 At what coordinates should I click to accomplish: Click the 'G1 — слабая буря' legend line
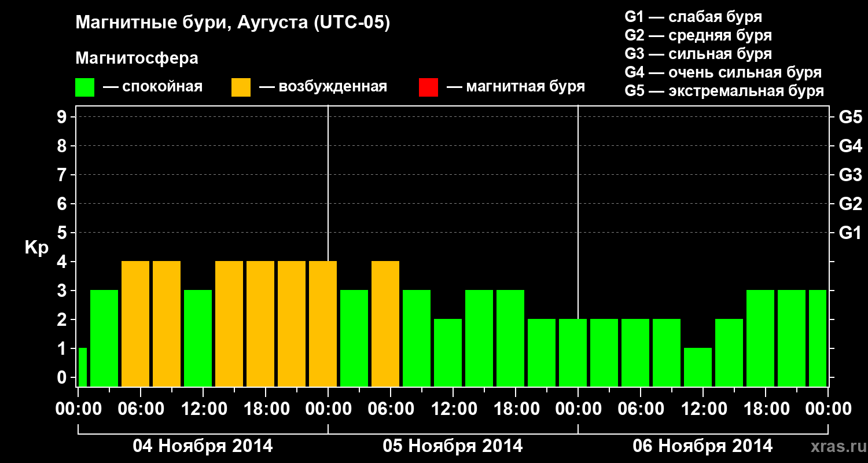(x=693, y=17)
